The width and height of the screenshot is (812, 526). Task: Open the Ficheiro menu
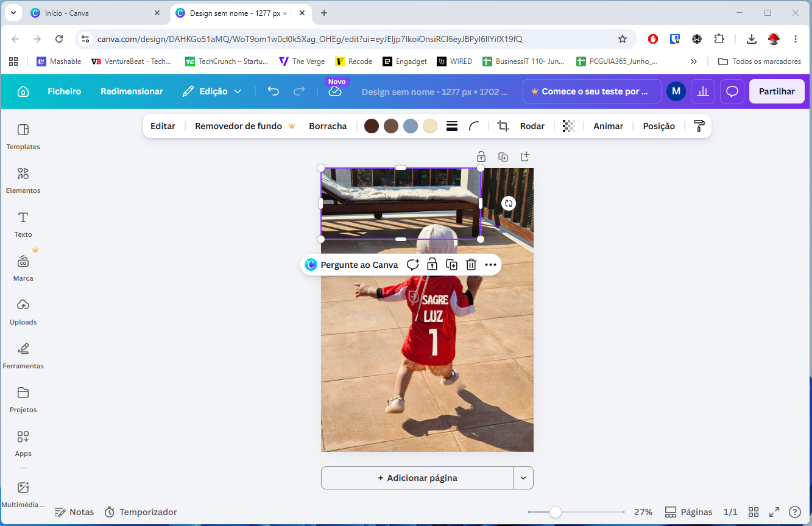pos(65,91)
